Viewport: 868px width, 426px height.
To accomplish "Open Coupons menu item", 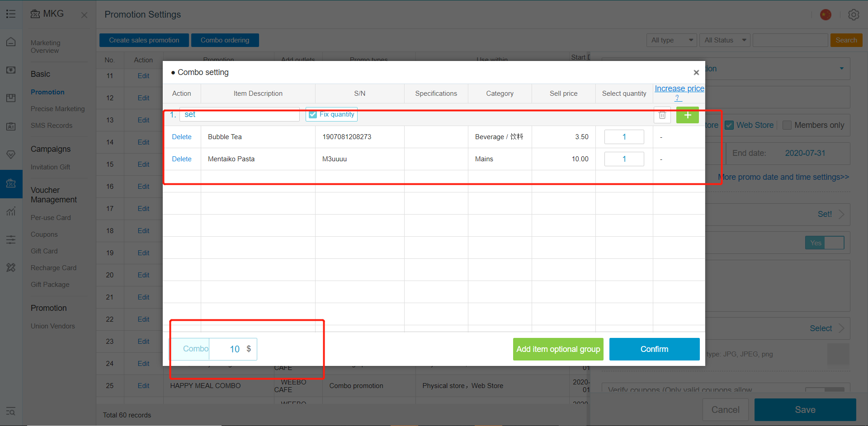I will coord(44,234).
